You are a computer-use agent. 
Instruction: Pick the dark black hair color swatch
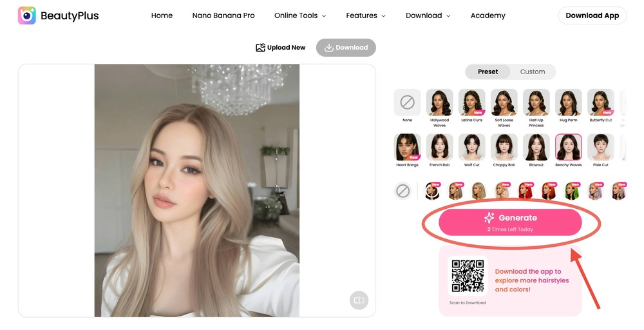432,191
